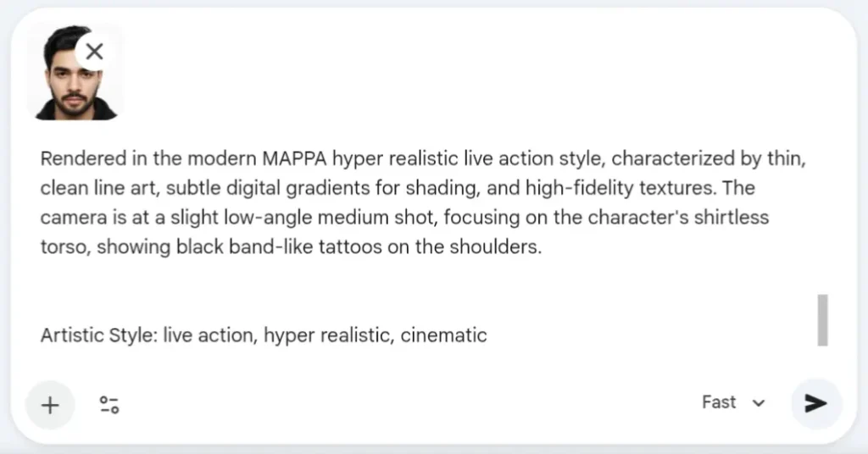Viewport: 868px width, 454px height.
Task: Place cursor on the word cinematic
Action: click(443, 335)
